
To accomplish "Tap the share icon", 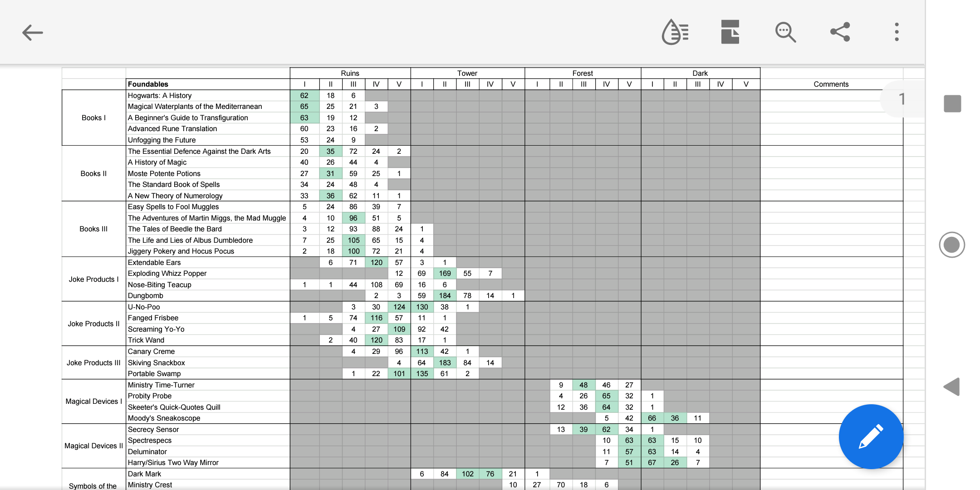I will pos(840,32).
